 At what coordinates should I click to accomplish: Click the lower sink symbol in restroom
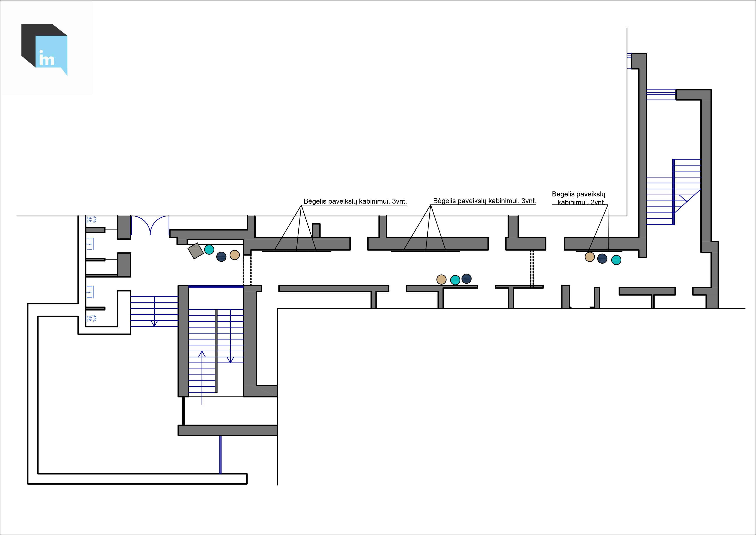pyautogui.click(x=90, y=292)
